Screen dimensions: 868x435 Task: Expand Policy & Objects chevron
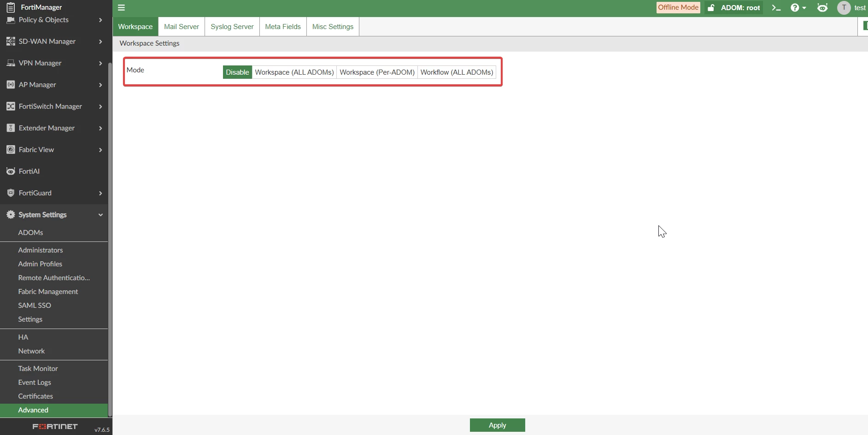point(100,20)
